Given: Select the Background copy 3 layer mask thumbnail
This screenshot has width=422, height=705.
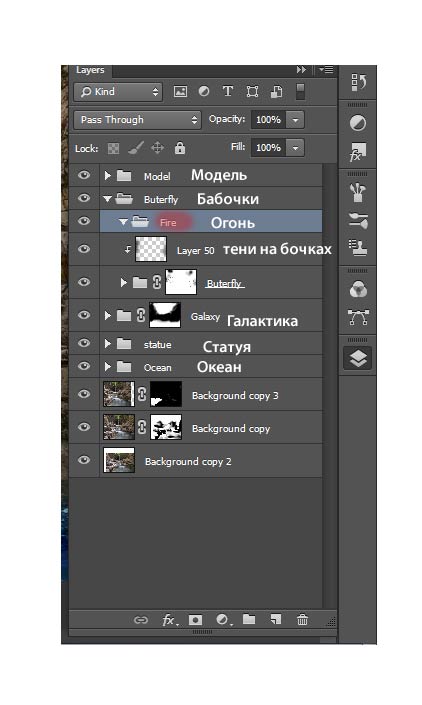Looking at the screenshot, I should (166, 394).
